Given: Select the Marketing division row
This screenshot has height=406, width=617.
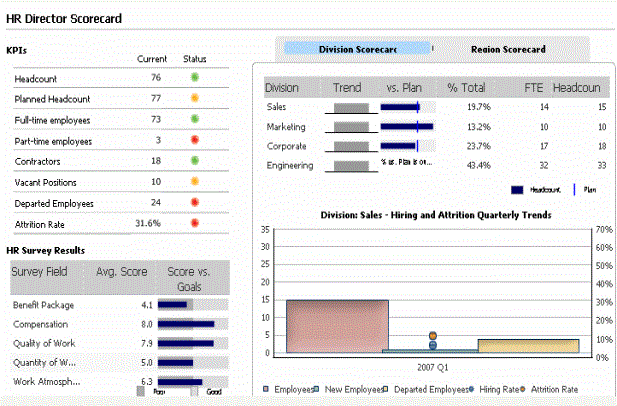Looking at the screenshot, I should click(286, 127).
